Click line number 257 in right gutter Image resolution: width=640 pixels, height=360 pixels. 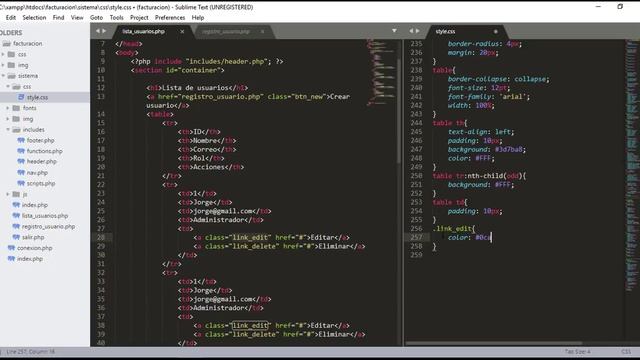(416, 237)
